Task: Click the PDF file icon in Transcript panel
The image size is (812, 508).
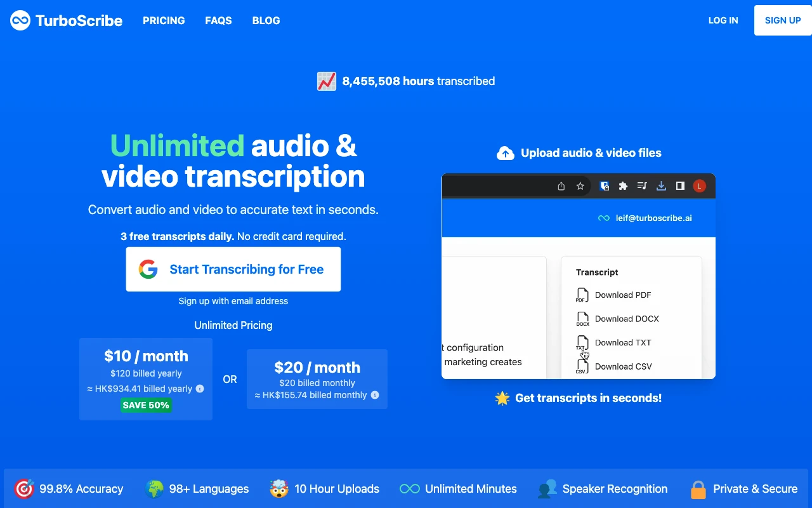Action: pyautogui.click(x=582, y=295)
